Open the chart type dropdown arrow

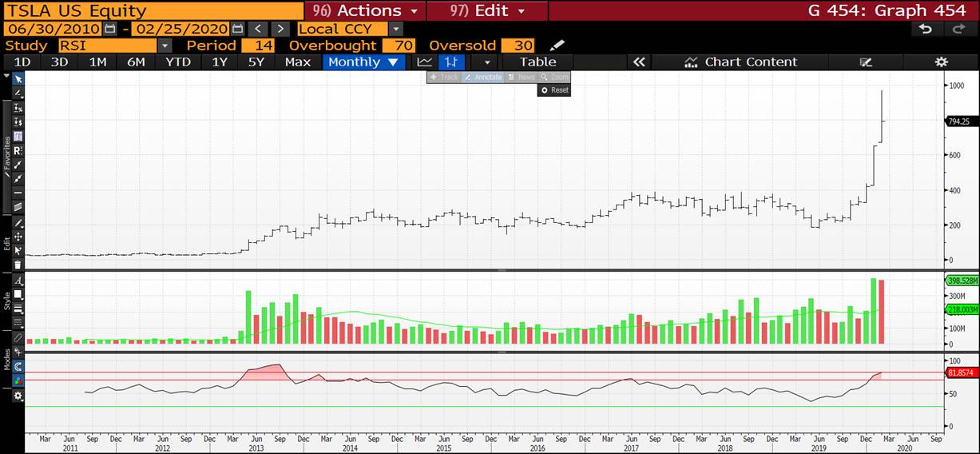coord(486,62)
